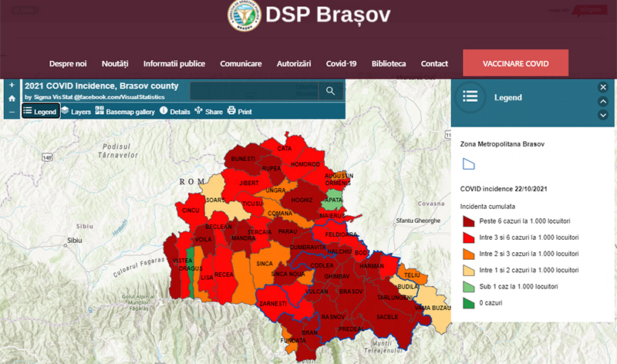Print the map
This screenshot has width=617, height=364.
tap(239, 112)
